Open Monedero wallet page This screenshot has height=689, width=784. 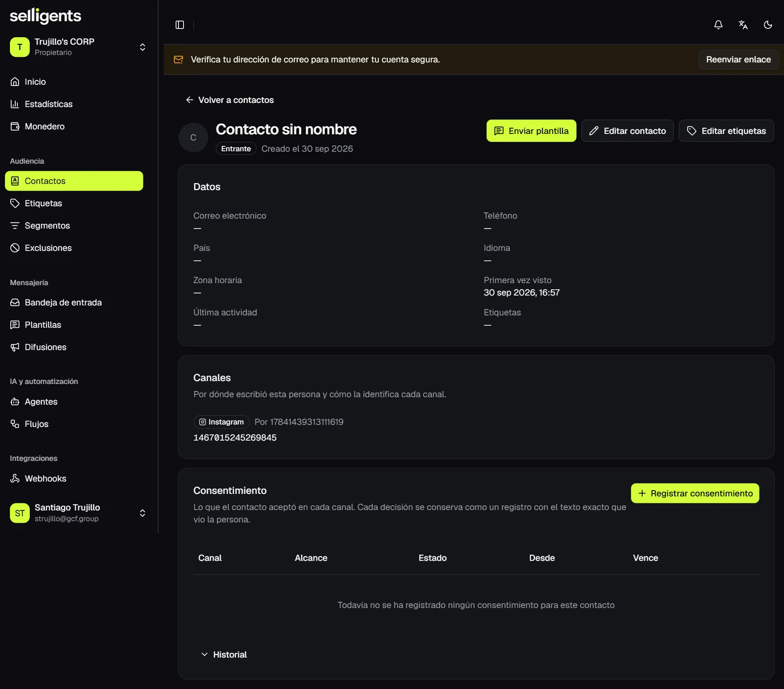click(74, 126)
